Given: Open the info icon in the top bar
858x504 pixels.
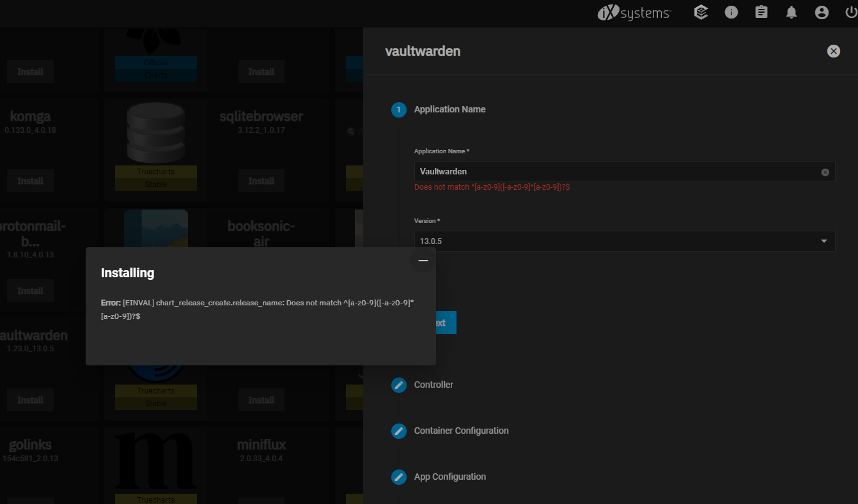Looking at the screenshot, I should (x=731, y=12).
